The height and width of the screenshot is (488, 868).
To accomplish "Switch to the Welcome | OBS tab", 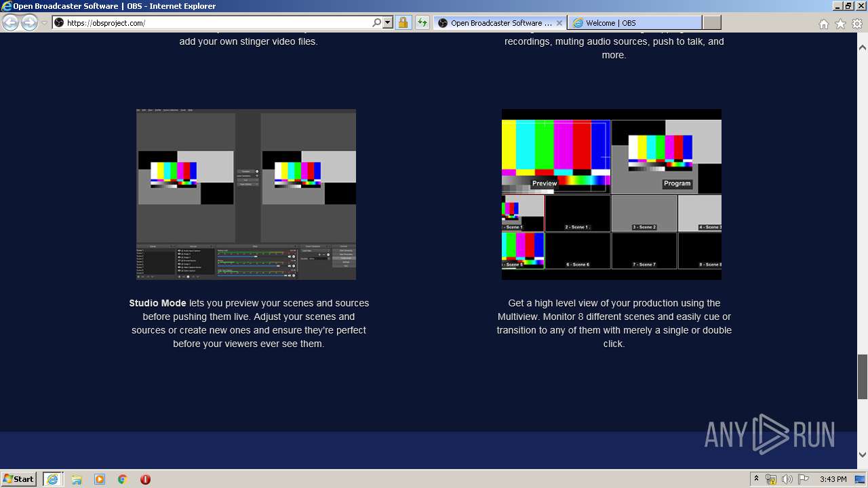I will [635, 22].
